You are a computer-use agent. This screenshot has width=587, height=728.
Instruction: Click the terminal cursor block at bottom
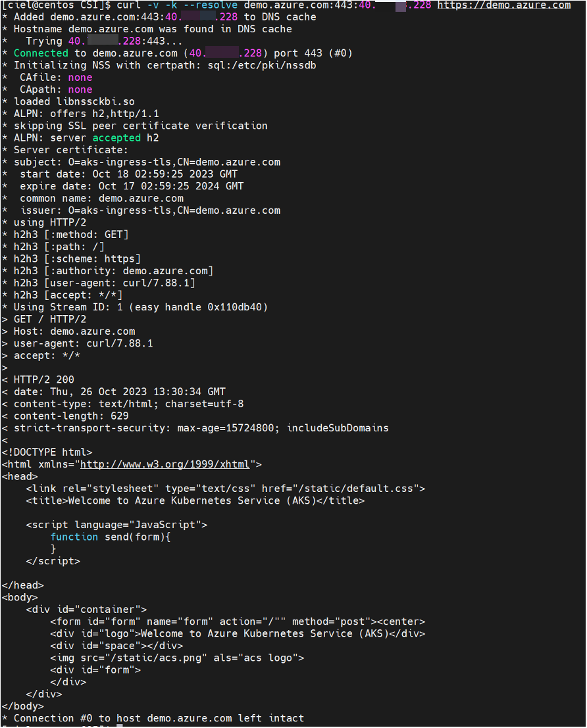[119, 726]
